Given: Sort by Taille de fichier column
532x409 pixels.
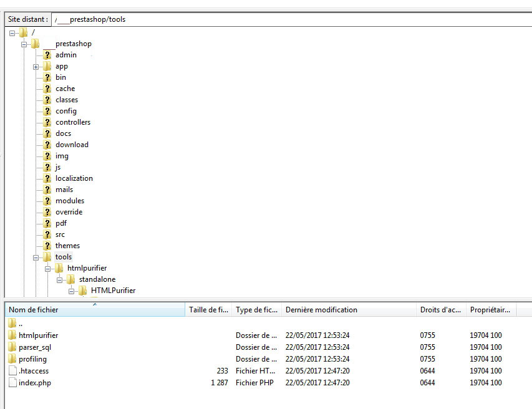Looking at the screenshot, I should [208, 309].
